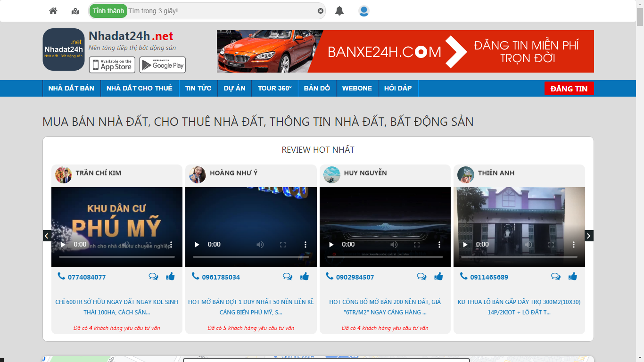Click the BANXE24H.COM banner ad
This screenshot has height=362, width=644.
(x=405, y=51)
